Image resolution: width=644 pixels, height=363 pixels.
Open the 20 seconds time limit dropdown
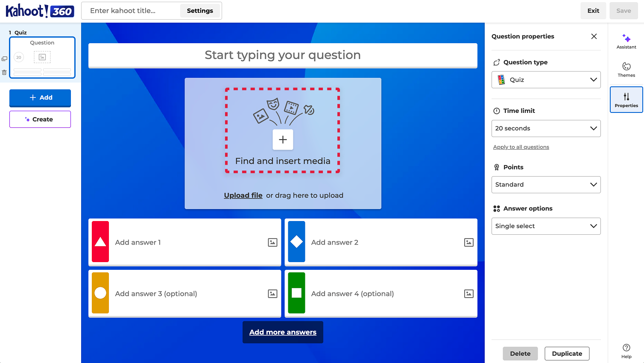(x=546, y=128)
